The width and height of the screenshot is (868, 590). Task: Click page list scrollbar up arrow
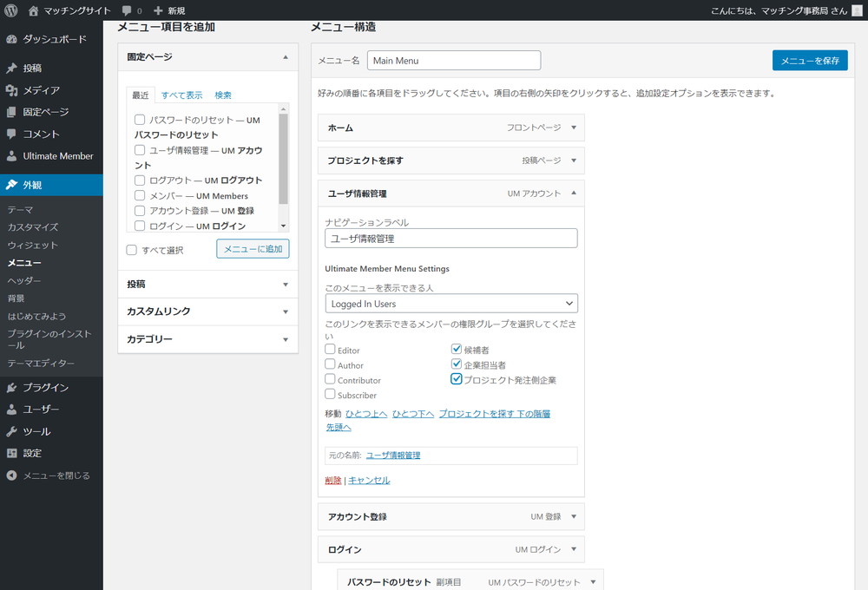[284, 109]
